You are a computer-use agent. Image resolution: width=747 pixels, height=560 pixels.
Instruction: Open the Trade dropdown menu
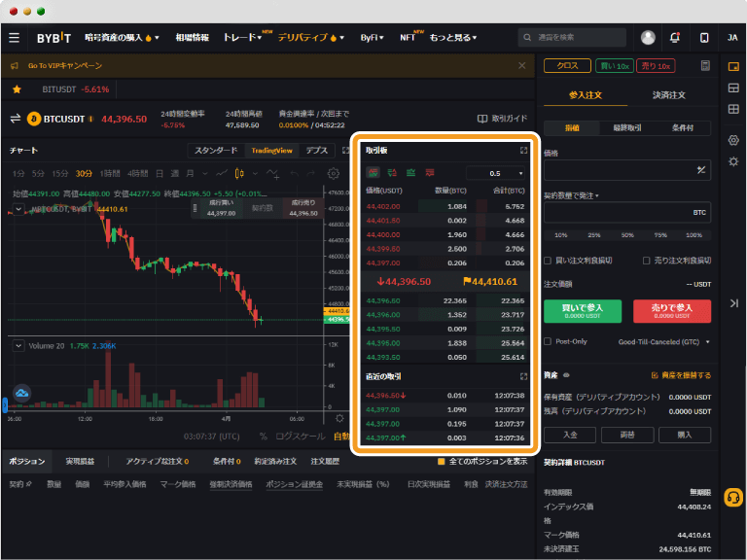pos(242,38)
